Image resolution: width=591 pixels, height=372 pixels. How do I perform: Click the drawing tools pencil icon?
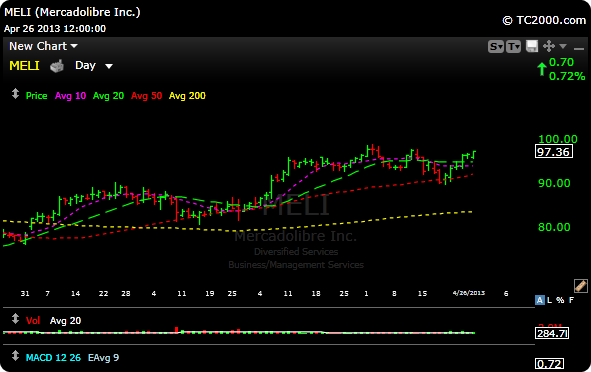[x=580, y=286]
